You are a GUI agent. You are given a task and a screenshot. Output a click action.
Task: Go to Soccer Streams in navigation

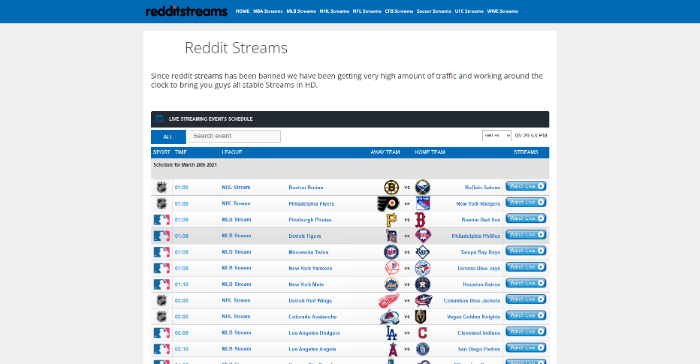(433, 11)
